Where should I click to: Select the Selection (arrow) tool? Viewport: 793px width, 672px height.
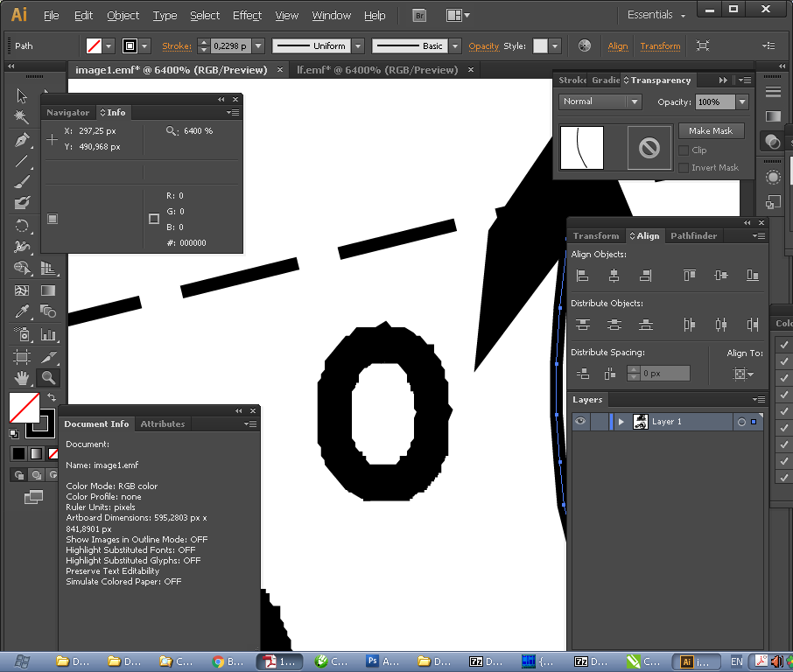(21, 95)
